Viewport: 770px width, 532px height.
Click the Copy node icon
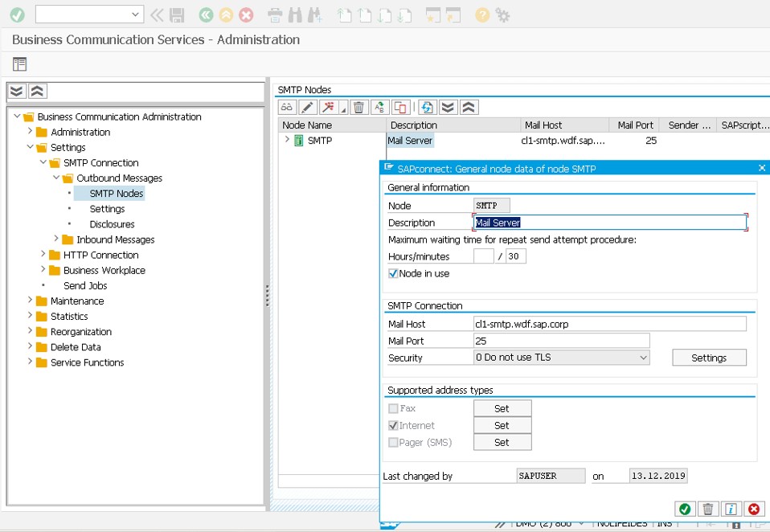(x=401, y=107)
